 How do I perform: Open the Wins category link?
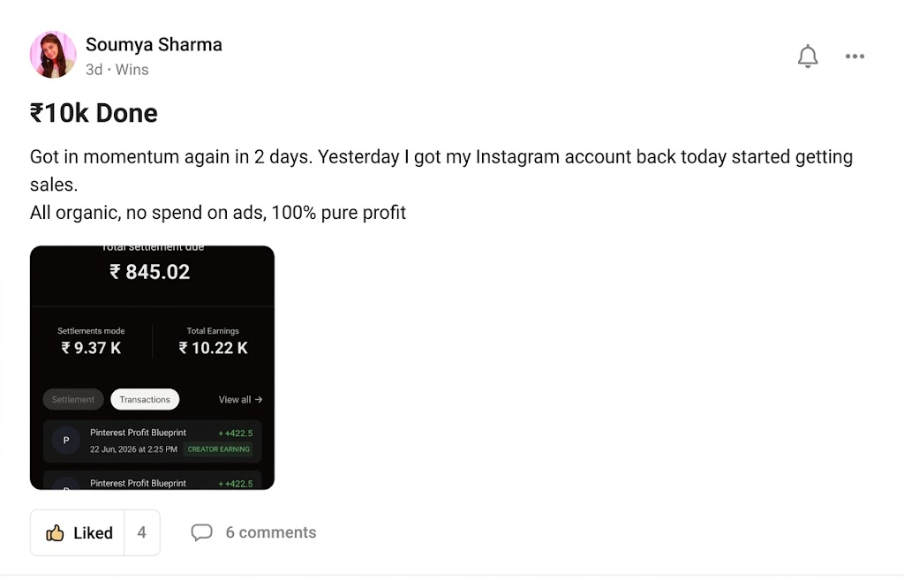click(132, 69)
